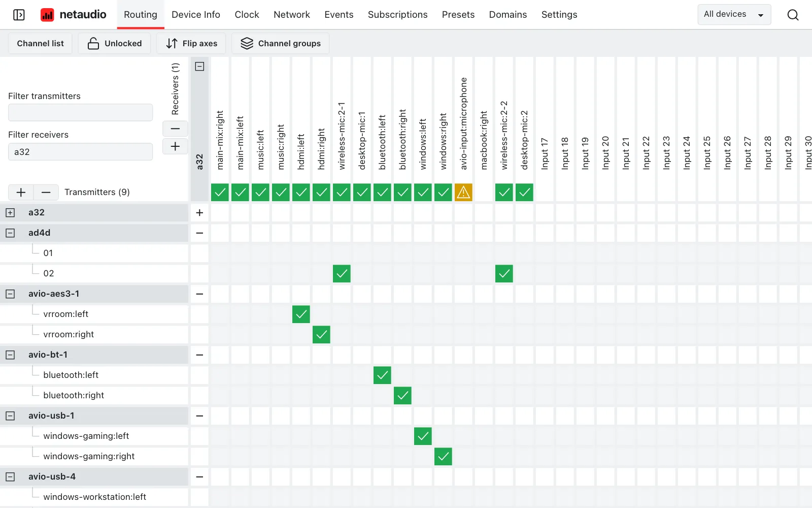Toggle bluetooth:left row subscription checkmark

pyautogui.click(x=382, y=375)
